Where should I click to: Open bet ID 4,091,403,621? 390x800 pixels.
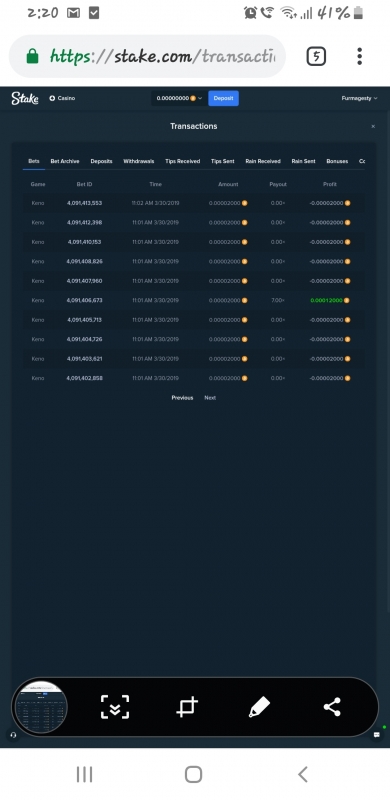click(x=84, y=359)
